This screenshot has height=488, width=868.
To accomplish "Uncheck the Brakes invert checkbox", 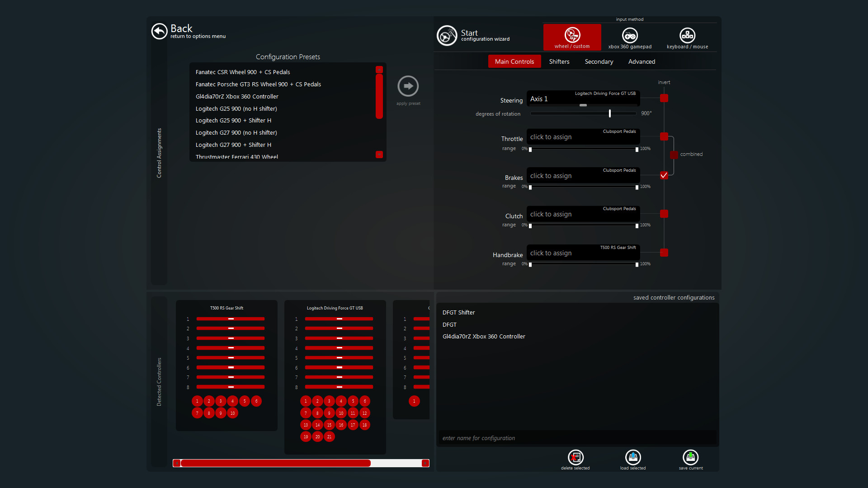I will pyautogui.click(x=664, y=175).
